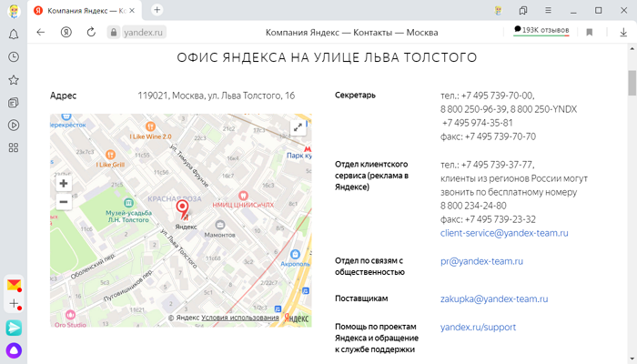Click the address text 119021, Москва
The image size is (637, 364).
(217, 96)
